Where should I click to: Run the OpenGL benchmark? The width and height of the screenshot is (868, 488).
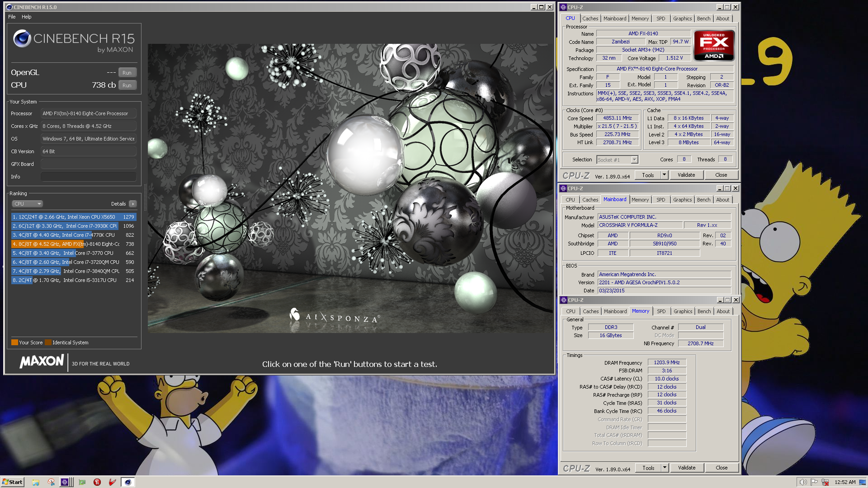click(x=127, y=73)
